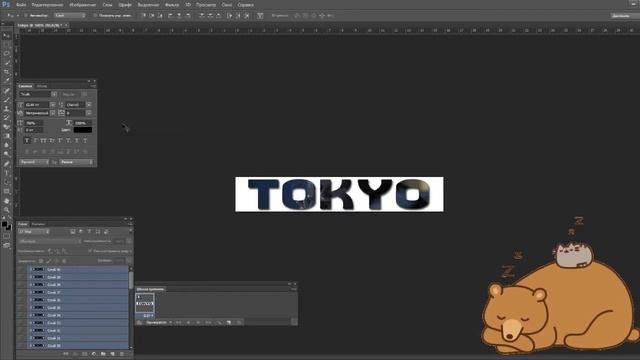Screen dimensions: 640x360
Task: Duplicate selected frame in timeline
Action: click(x=229, y=322)
